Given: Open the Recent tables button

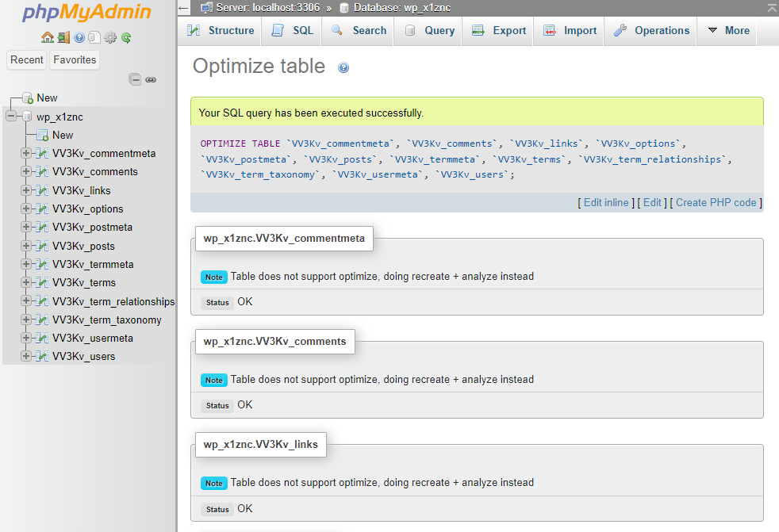Looking at the screenshot, I should (x=27, y=59).
